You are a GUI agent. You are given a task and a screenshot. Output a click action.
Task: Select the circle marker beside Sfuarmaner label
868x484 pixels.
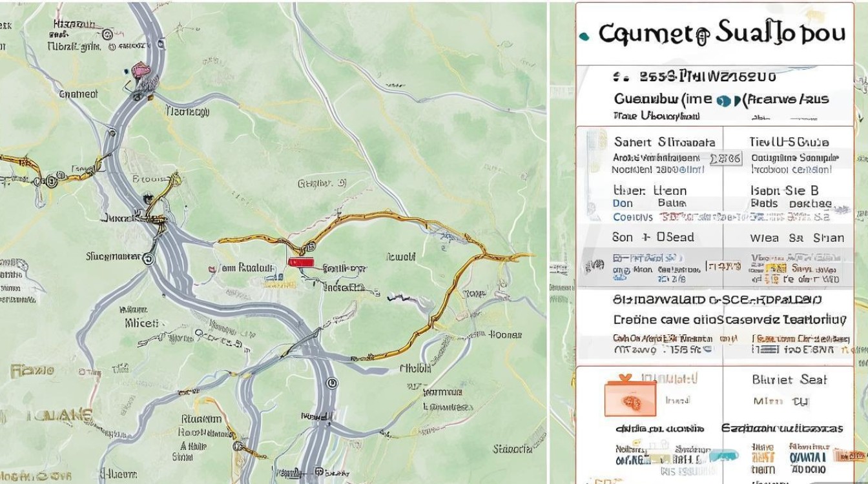point(149,259)
